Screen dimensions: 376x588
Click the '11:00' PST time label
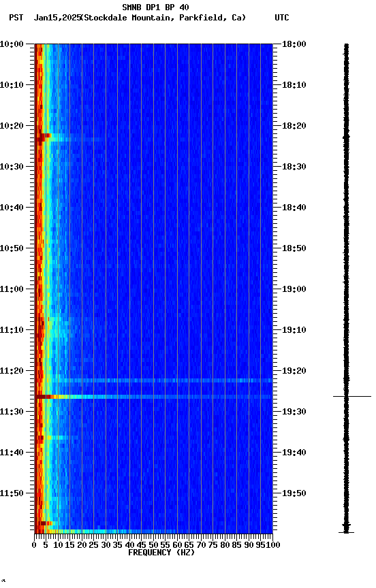(12, 289)
